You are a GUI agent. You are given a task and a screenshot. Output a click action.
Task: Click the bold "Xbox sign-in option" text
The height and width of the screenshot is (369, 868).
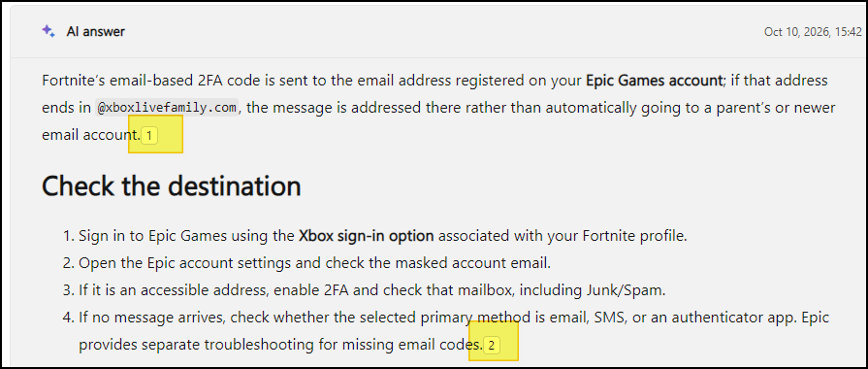coord(367,236)
